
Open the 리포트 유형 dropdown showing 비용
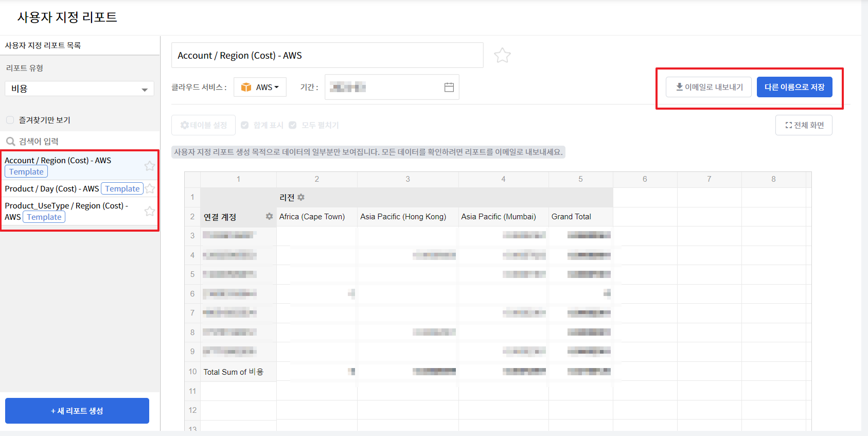point(79,89)
